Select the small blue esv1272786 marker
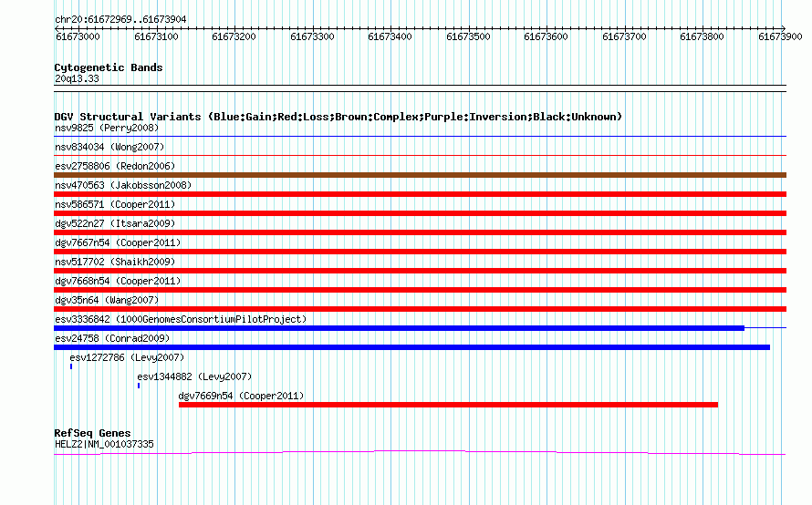 click(71, 366)
